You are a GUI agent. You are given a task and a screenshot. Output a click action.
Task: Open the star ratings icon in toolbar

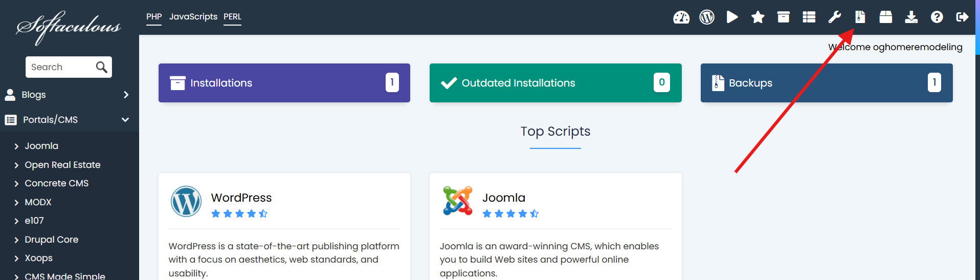coord(758,17)
